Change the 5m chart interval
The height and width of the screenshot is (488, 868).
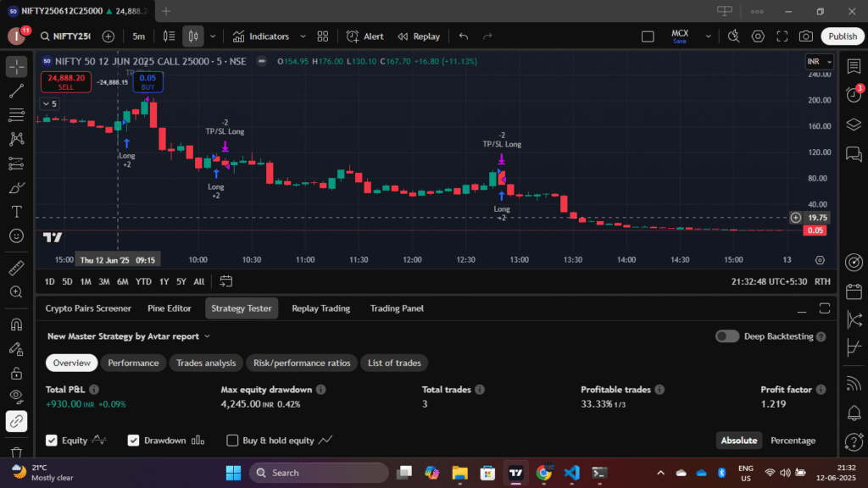[138, 36]
